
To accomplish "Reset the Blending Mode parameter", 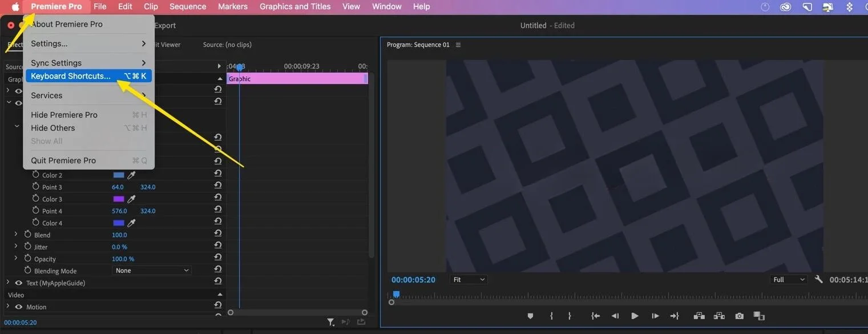I will tap(218, 269).
